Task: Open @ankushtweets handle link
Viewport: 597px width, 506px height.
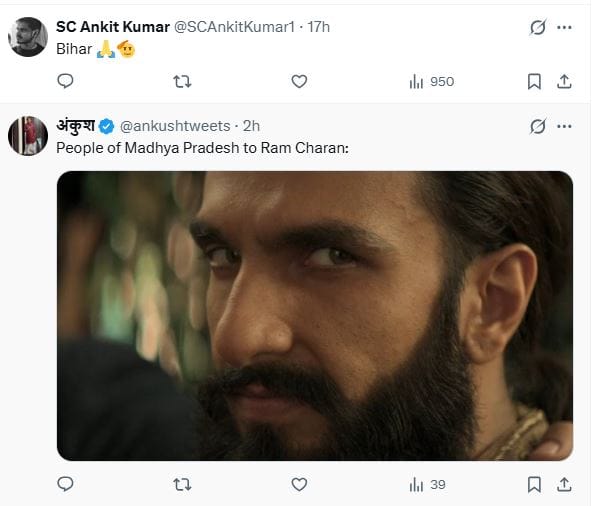Action: coord(175,126)
